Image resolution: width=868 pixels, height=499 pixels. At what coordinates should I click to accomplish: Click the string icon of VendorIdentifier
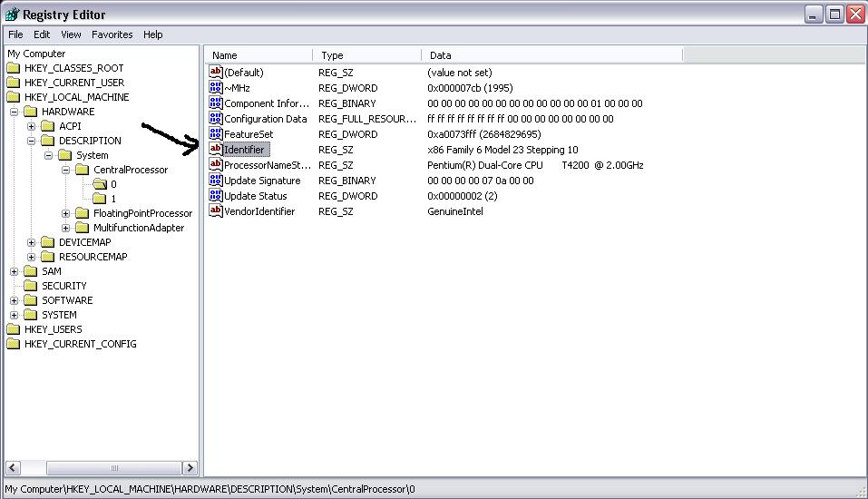pyautogui.click(x=215, y=210)
